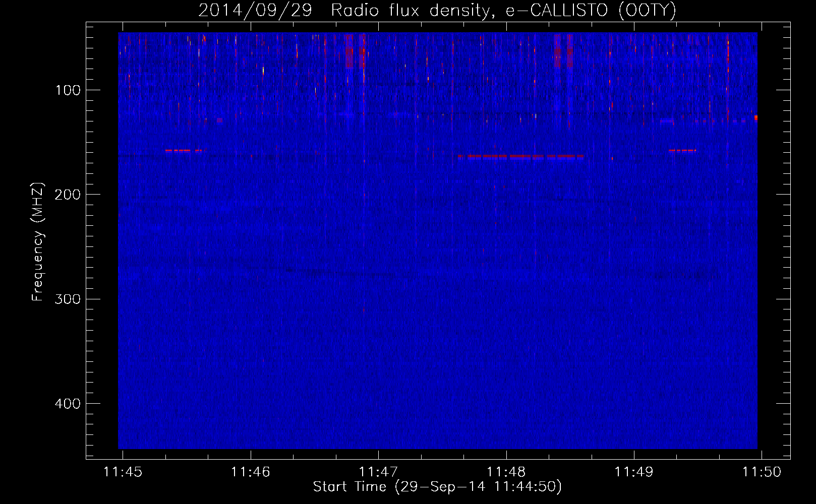Click the 11:45 time tick label
The height and width of the screenshot is (504, 816).
pyautogui.click(x=123, y=472)
